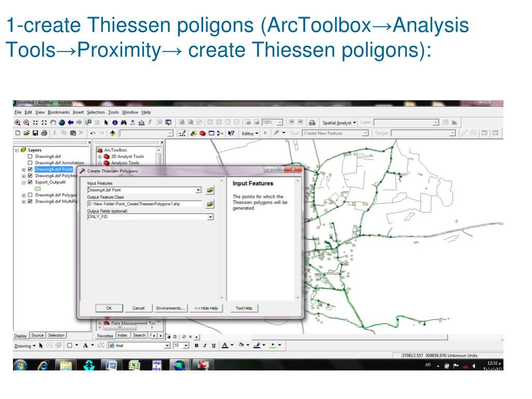Open Tool Help button
This screenshot has height=399, width=532.
pyautogui.click(x=244, y=308)
